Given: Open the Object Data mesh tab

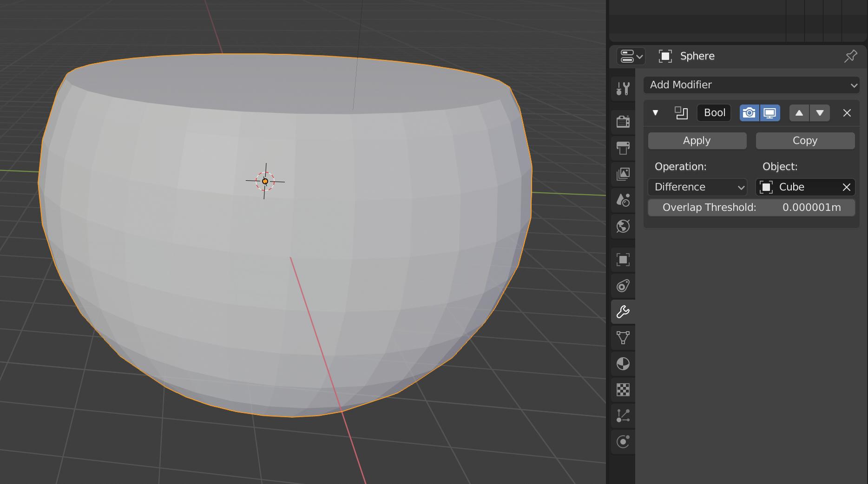Looking at the screenshot, I should (623, 337).
